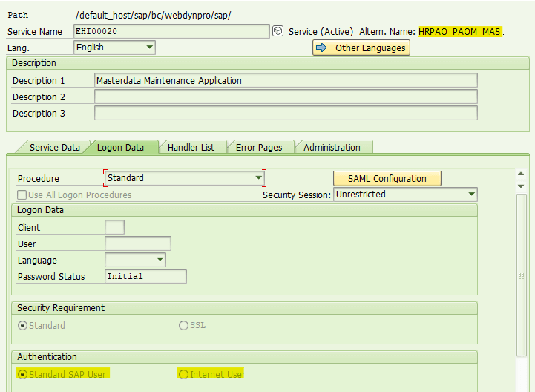535x392 pixels.
Task: Click the panel resize grip dots at right edge
Action: click(522, 276)
